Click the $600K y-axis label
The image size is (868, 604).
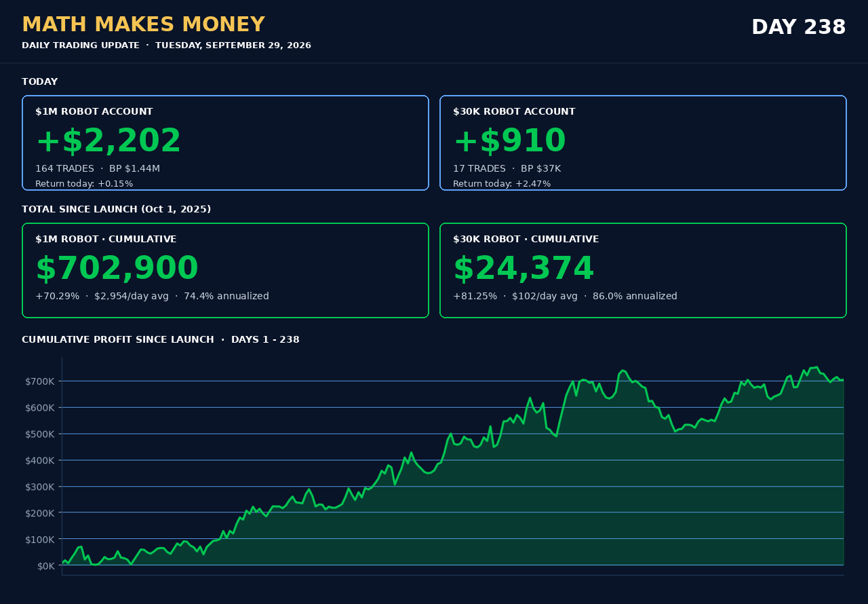41,408
